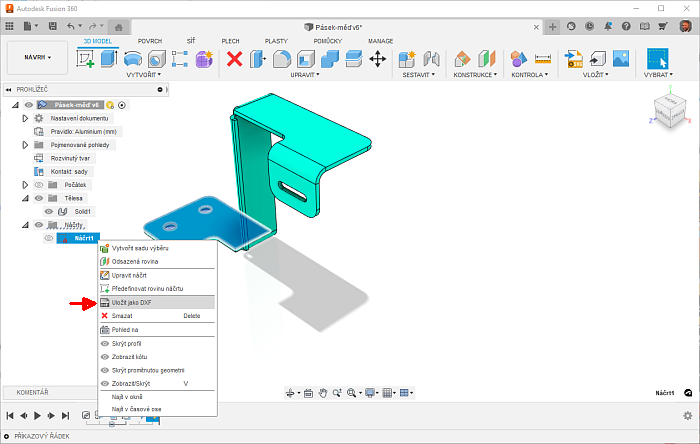Expand the Nastavení dokumentu node
Screen dimensions: 700x444
click(x=25, y=118)
